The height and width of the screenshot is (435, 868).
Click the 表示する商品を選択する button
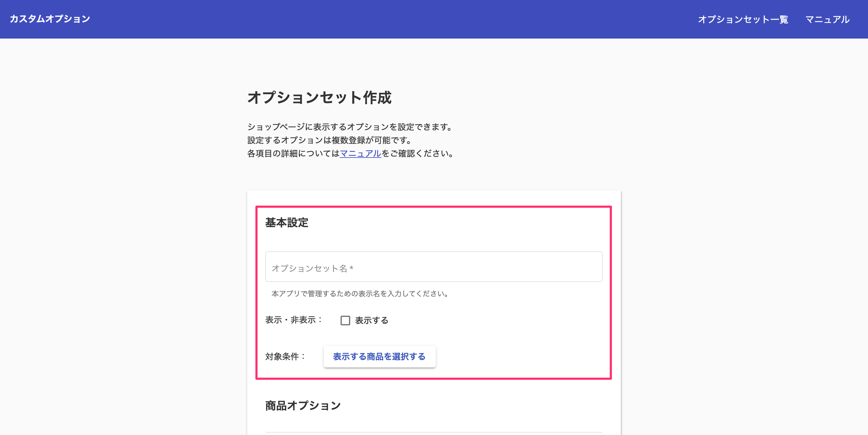coord(379,357)
